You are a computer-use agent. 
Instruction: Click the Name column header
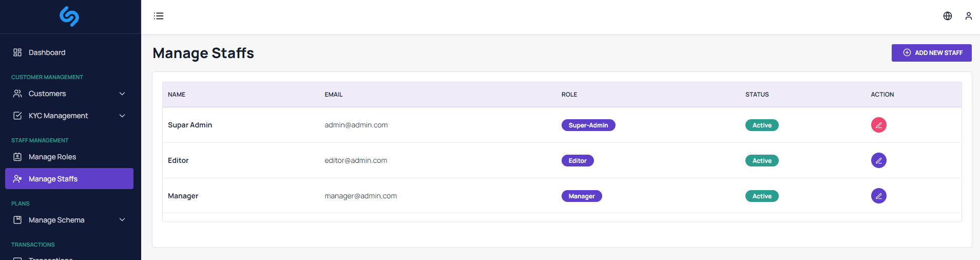pyautogui.click(x=177, y=95)
